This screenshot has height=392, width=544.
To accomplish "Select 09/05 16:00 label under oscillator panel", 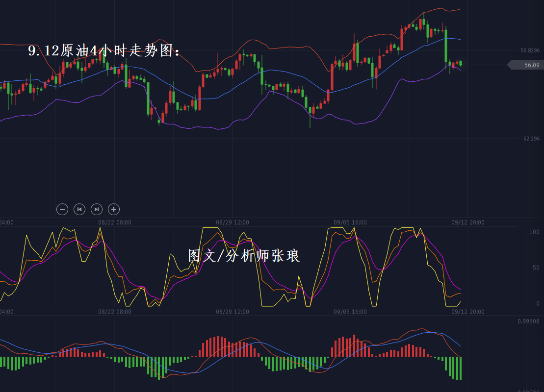I will coord(350,312).
